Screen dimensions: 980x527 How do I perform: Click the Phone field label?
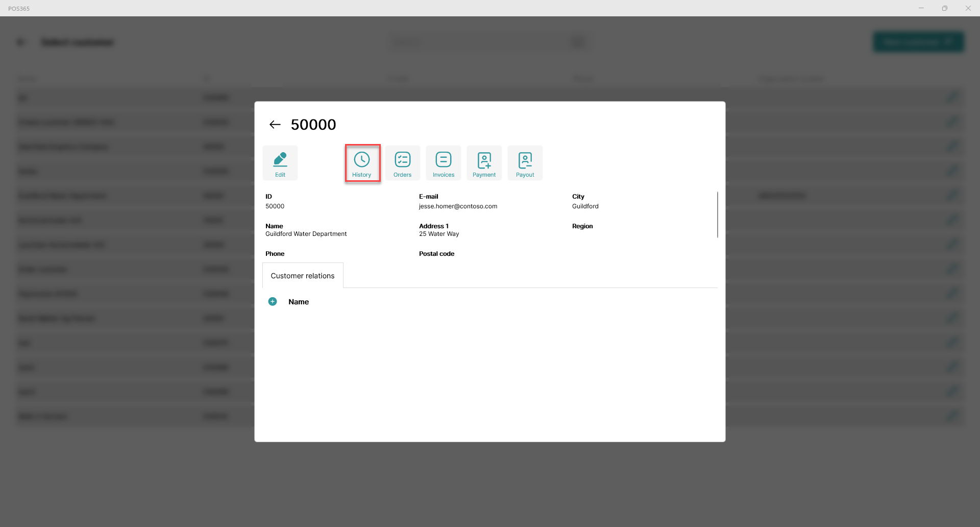(x=275, y=254)
